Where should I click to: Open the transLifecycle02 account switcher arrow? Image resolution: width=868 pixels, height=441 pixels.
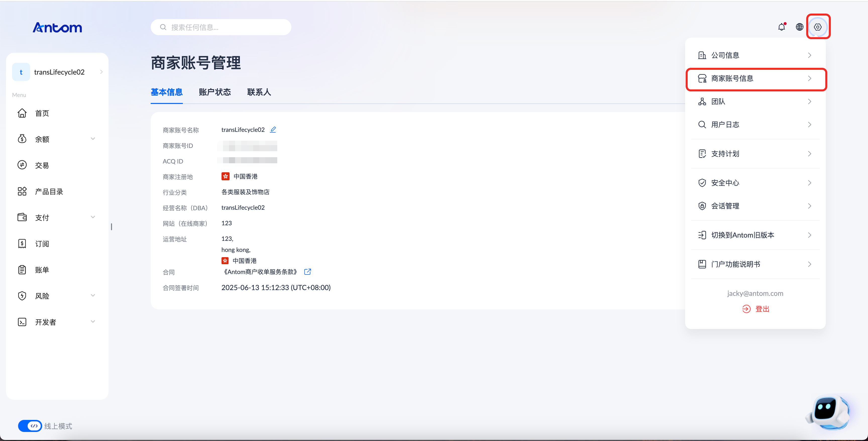(x=101, y=72)
